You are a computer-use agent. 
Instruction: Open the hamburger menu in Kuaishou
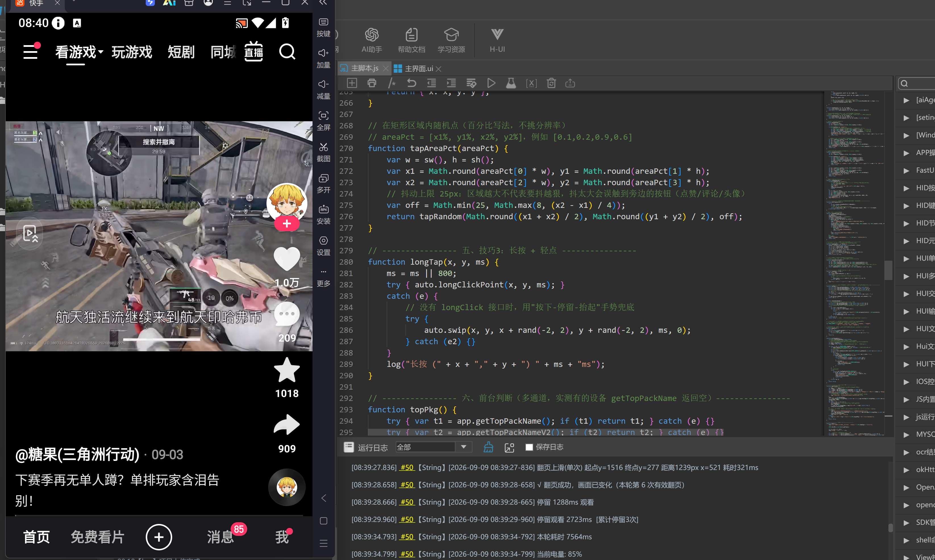coord(31,52)
